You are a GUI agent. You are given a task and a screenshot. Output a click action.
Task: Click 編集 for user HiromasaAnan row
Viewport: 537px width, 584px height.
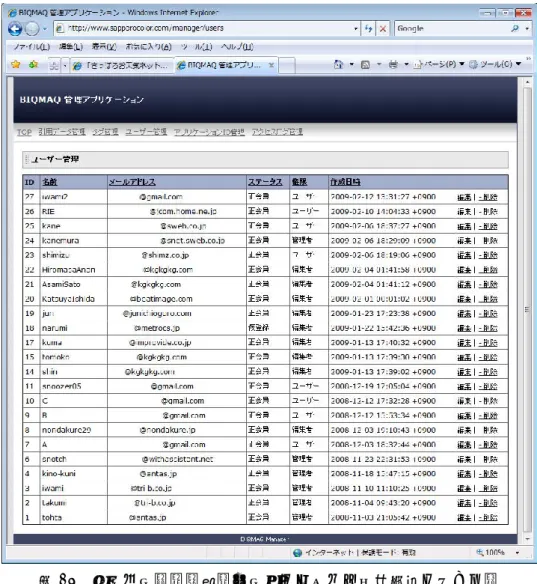click(x=464, y=270)
